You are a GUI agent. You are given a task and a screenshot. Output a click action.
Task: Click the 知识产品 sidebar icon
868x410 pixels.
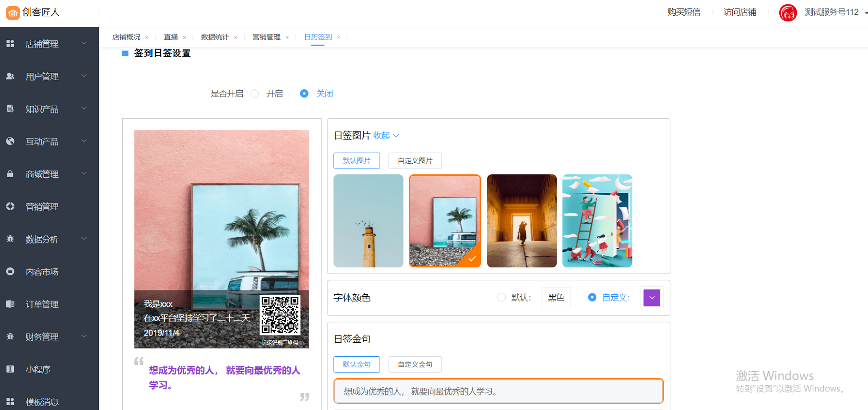[x=10, y=109]
